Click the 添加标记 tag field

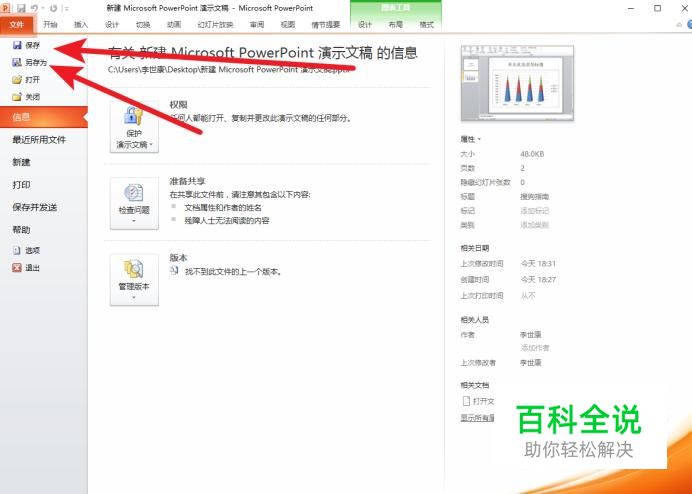coord(534,211)
